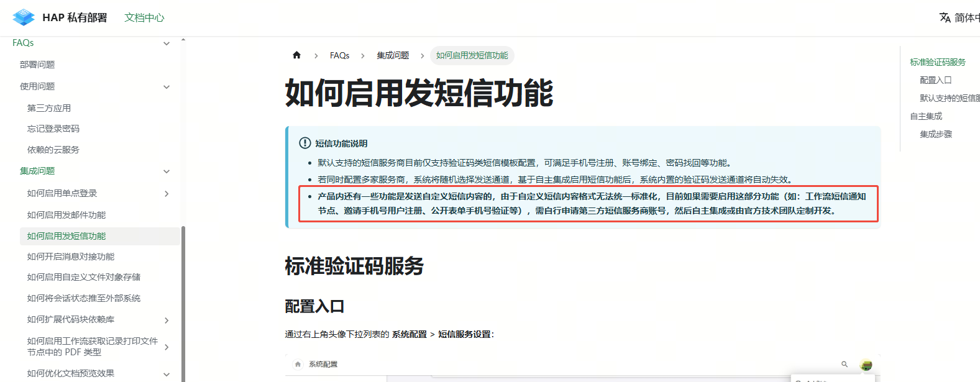Click the sidebar vertical scrollbar

click(183, 303)
